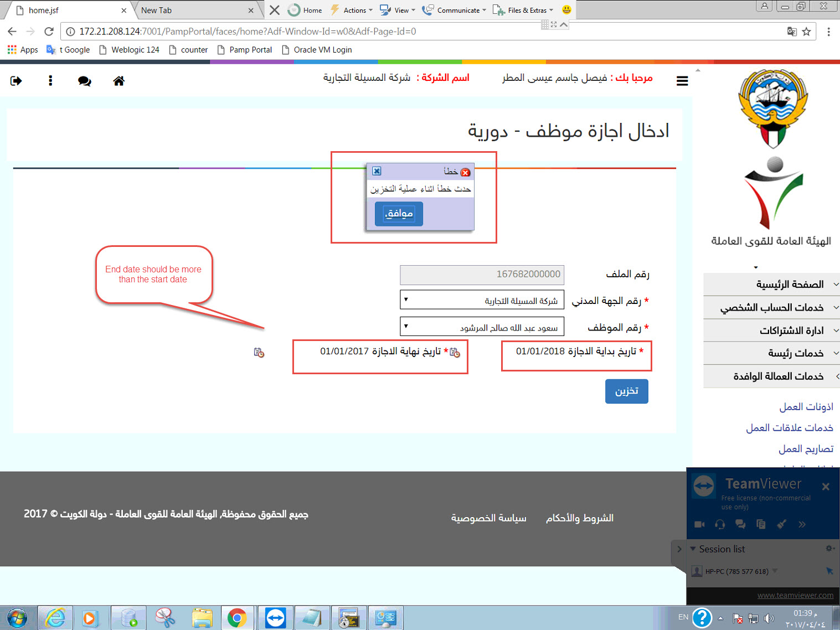Open the Files & Extras dropdown
Image resolution: width=840 pixels, height=630 pixels.
pyautogui.click(x=523, y=10)
